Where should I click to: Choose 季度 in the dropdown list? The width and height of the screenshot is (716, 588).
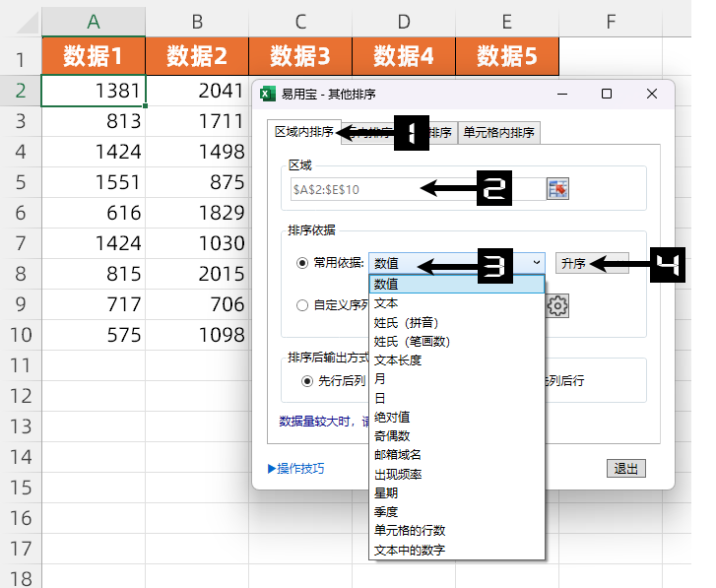click(457, 512)
